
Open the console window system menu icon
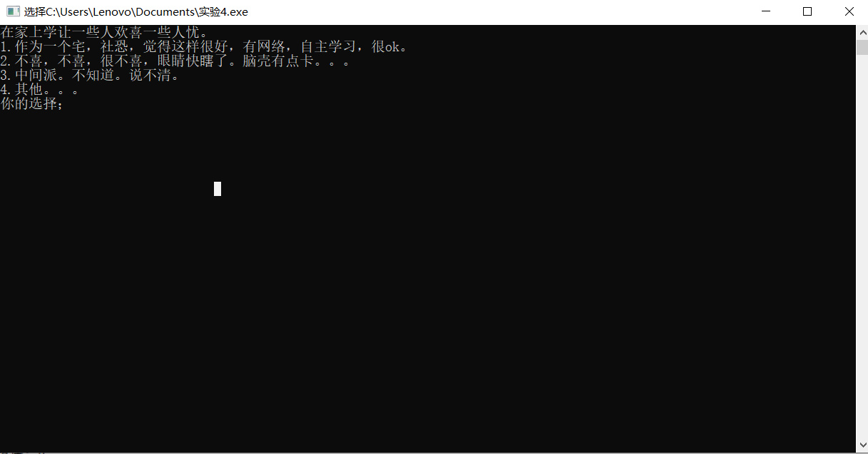12,11
